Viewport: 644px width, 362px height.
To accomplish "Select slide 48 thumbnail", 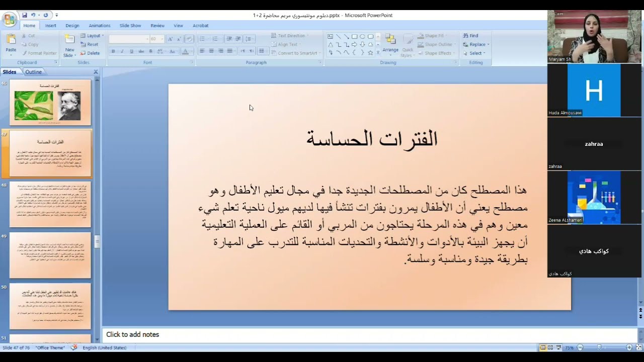I will coord(50,205).
